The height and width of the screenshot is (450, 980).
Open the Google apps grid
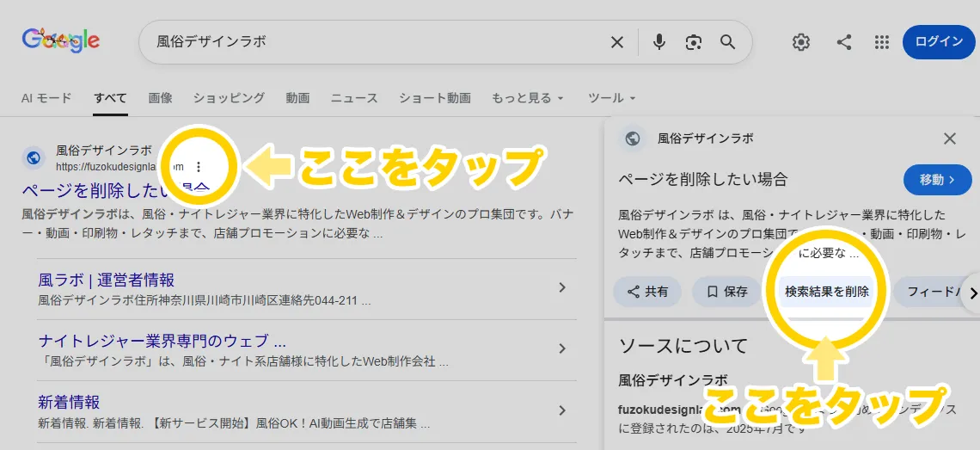[x=881, y=42]
